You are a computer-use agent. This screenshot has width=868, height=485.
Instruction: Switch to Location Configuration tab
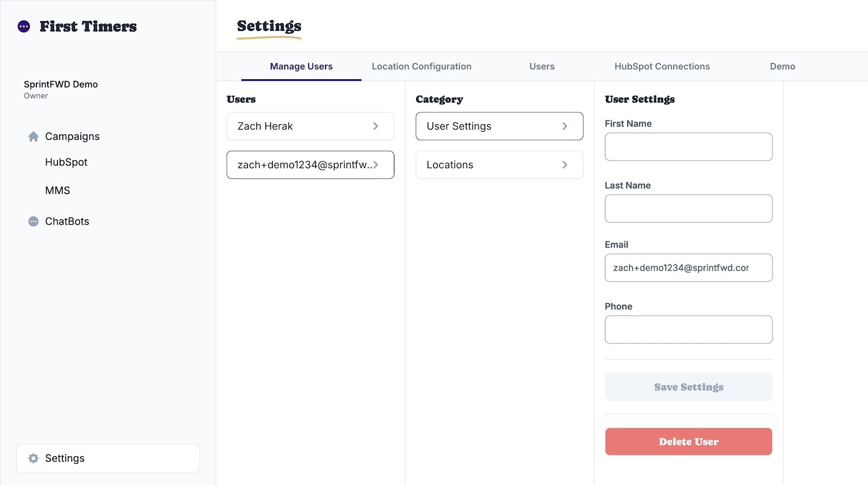click(x=422, y=67)
